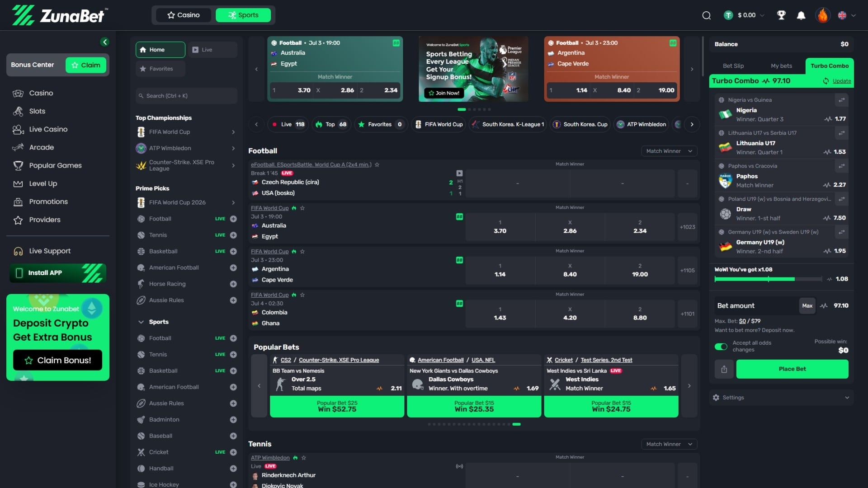Click Claim Bonus! on deposit banner
The image size is (868, 488).
pyautogui.click(x=57, y=360)
